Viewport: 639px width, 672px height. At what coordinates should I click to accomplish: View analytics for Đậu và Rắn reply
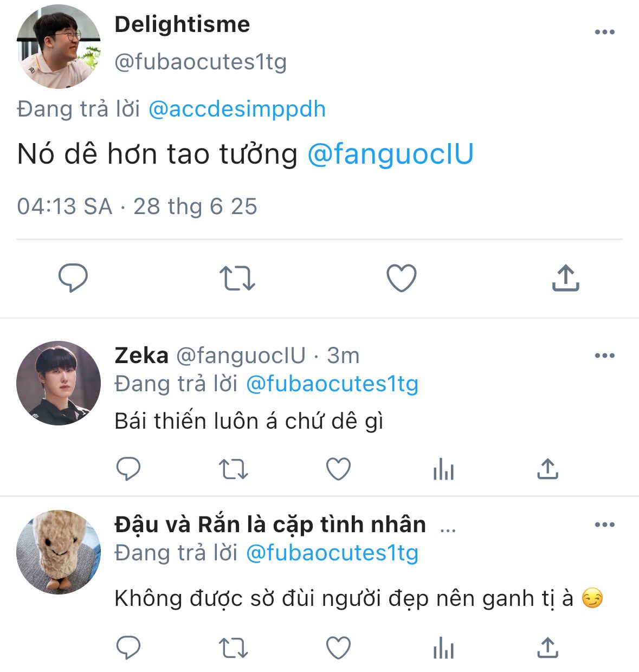coord(443,648)
